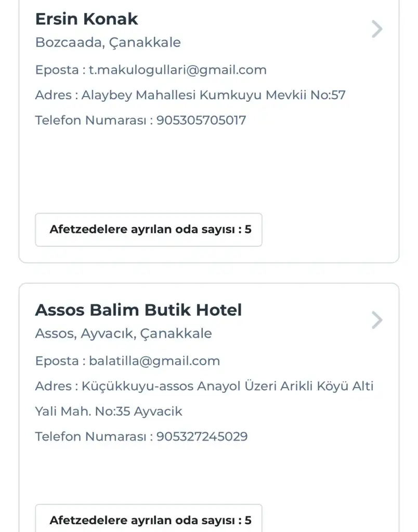418x532 pixels.
Task: Select the Alaybey Mahallesi Kumkuyu address text
Action: (x=213, y=96)
